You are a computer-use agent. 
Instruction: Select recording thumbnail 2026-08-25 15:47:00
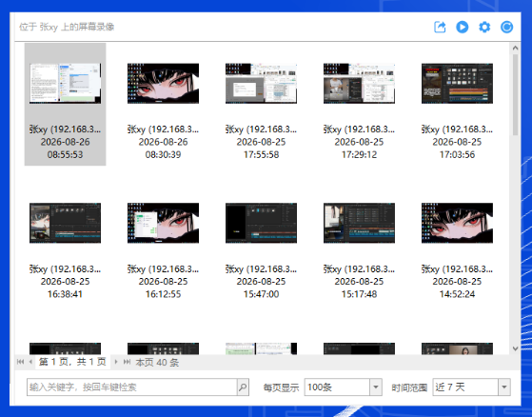(x=262, y=223)
